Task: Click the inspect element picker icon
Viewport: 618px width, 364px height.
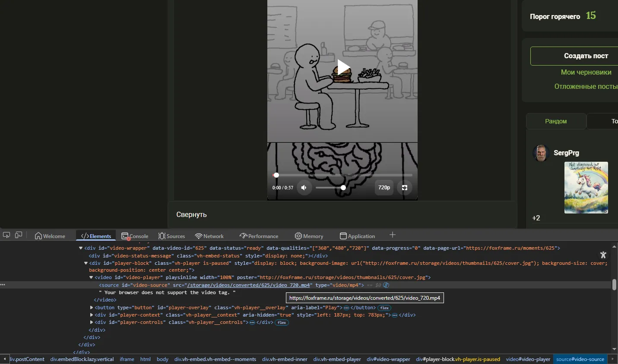Action: pyautogui.click(x=6, y=235)
